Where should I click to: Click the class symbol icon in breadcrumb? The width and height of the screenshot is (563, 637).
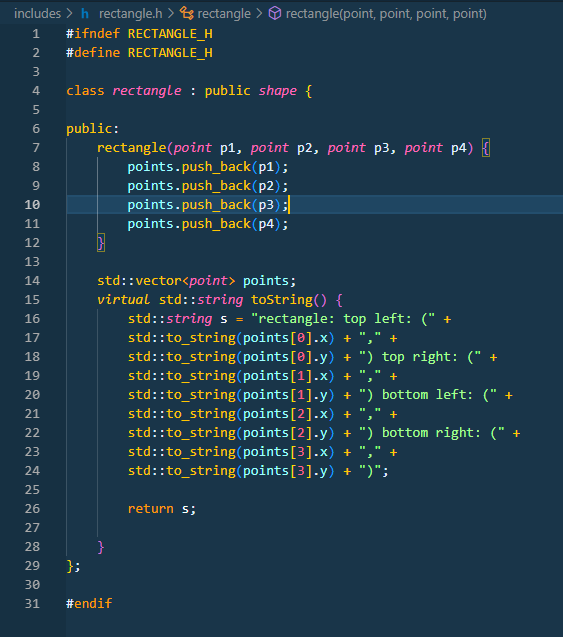click(186, 14)
